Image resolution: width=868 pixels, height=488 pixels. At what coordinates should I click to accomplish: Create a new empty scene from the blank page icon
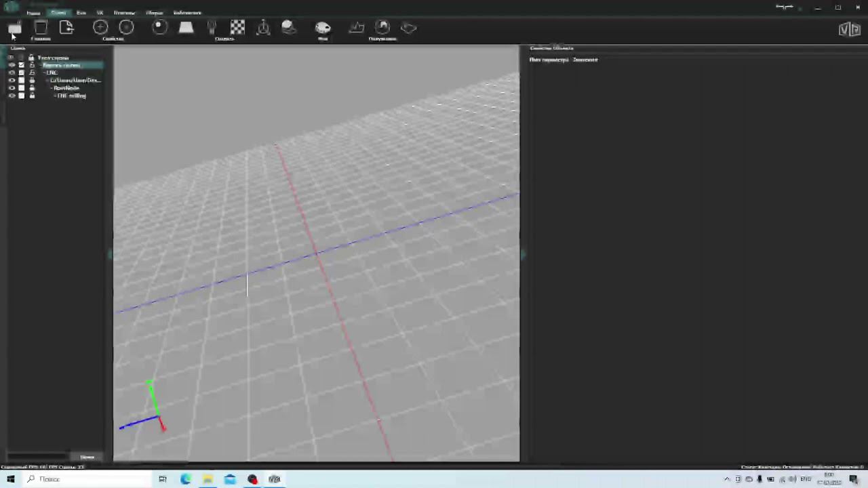pos(41,28)
